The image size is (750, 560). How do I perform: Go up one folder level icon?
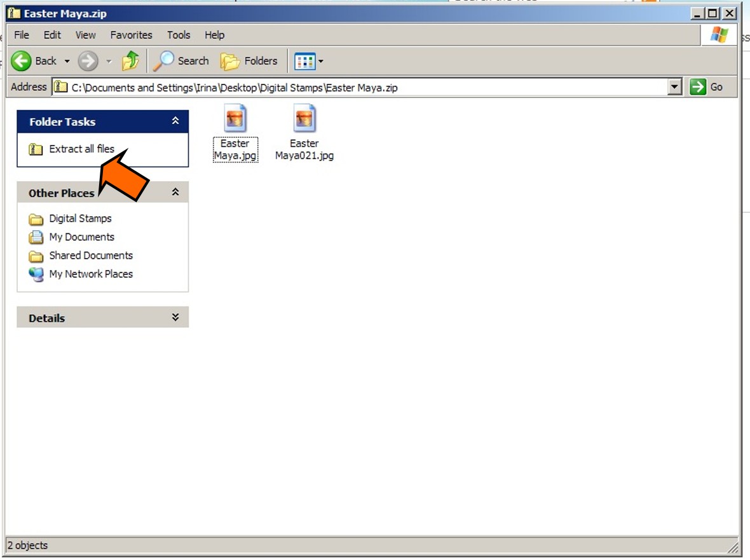point(130,61)
